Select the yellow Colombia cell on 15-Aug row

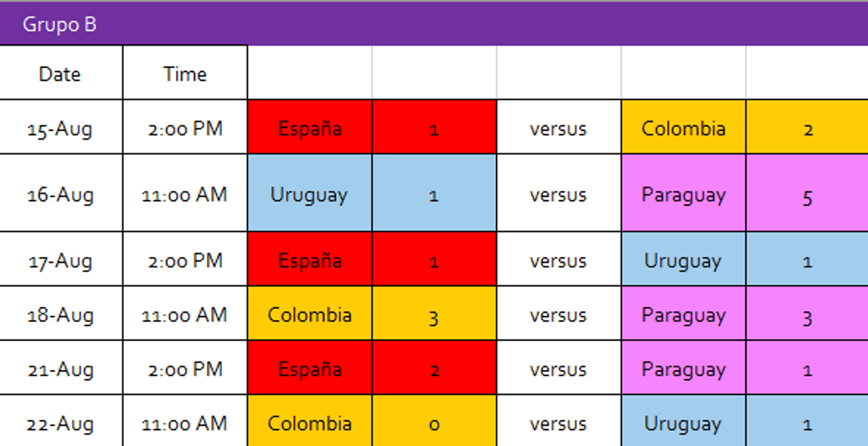pyautogui.click(x=683, y=128)
